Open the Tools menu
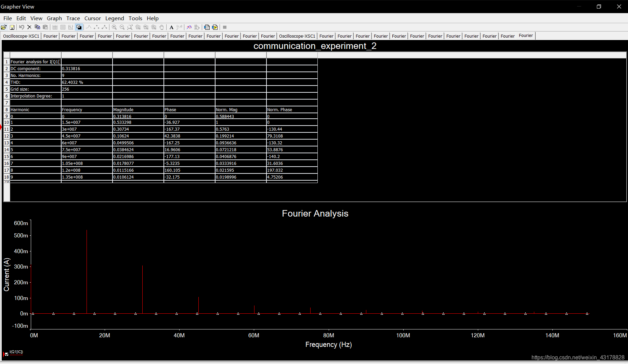628x364 pixels. tap(135, 18)
